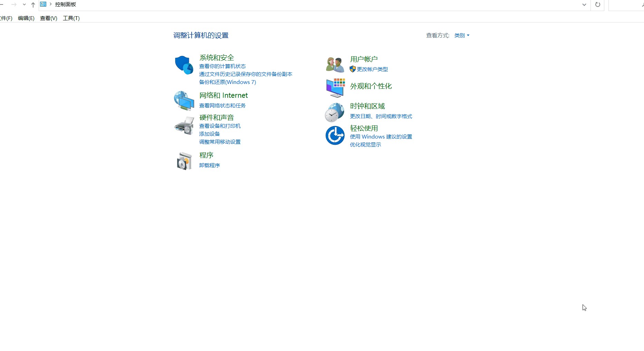Click the up navigation arrow
644x351 pixels.
click(33, 5)
